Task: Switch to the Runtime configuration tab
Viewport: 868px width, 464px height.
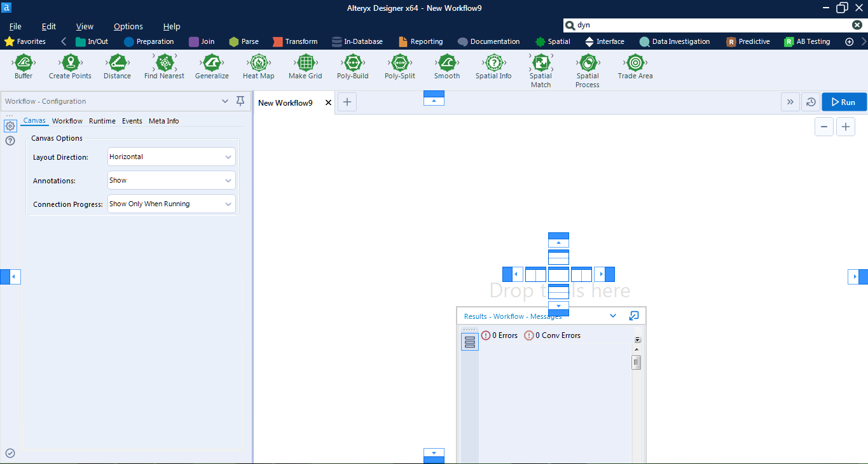Action: click(x=102, y=121)
